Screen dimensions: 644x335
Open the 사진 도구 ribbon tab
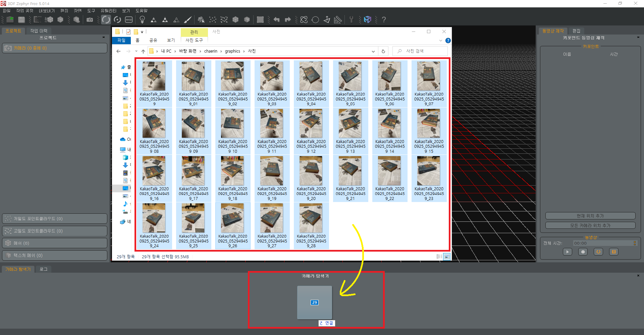click(x=194, y=40)
